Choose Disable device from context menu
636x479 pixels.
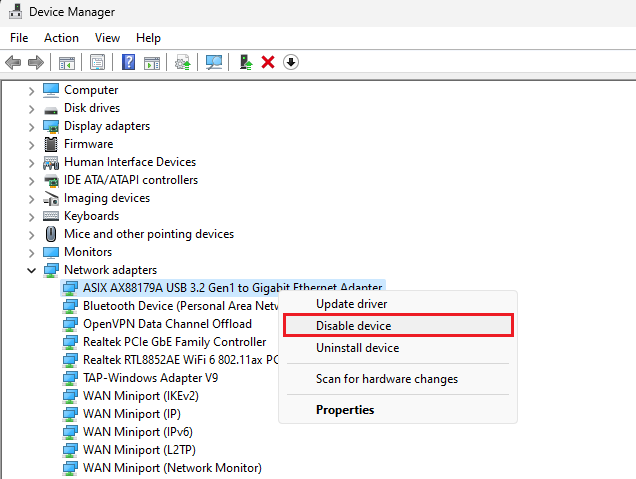pos(353,326)
